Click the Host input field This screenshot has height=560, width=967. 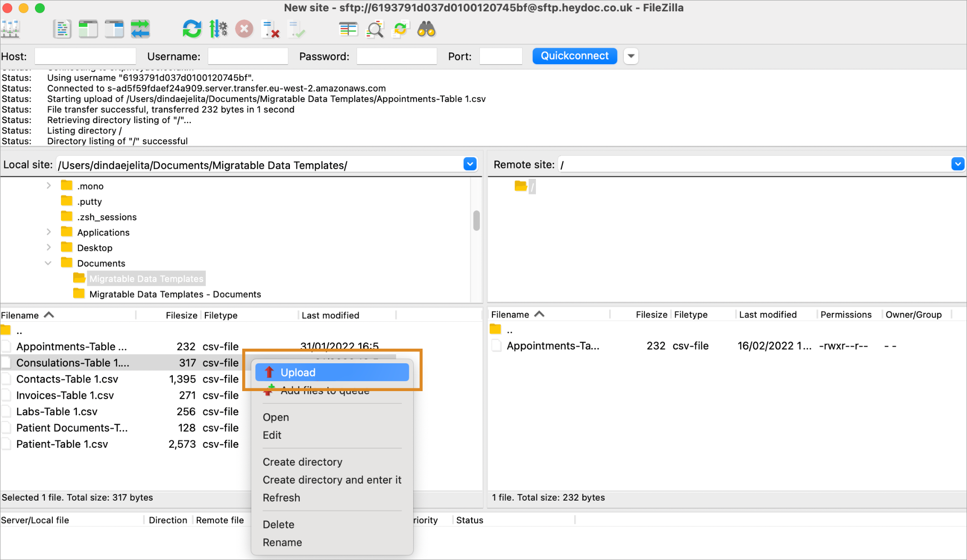[x=85, y=56]
